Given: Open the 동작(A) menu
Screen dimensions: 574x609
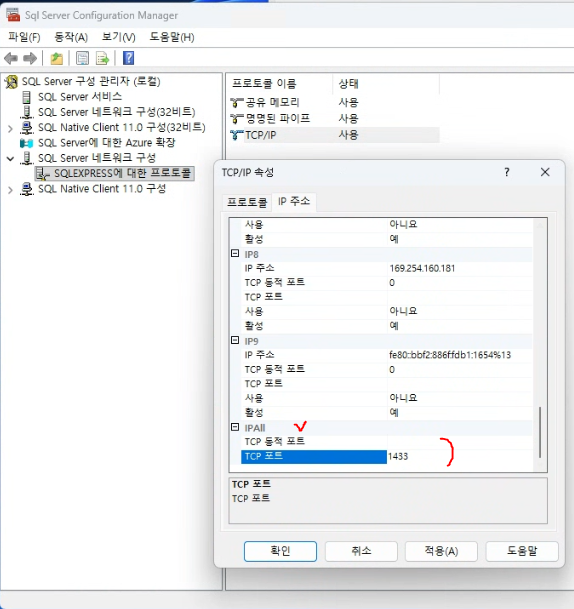Looking at the screenshot, I should pos(71,37).
